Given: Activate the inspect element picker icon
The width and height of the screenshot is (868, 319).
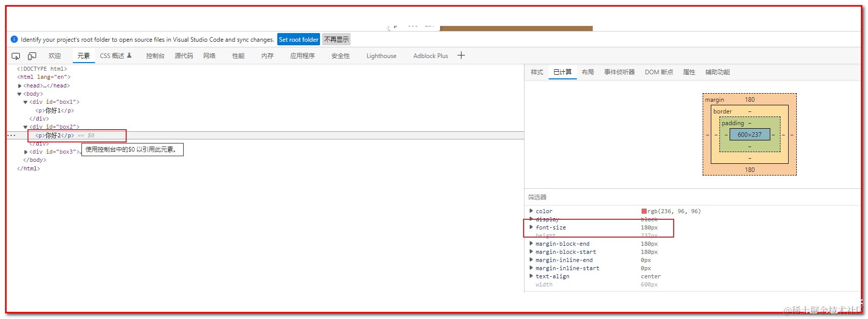Looking at the screenshot, I should point(16,56).
